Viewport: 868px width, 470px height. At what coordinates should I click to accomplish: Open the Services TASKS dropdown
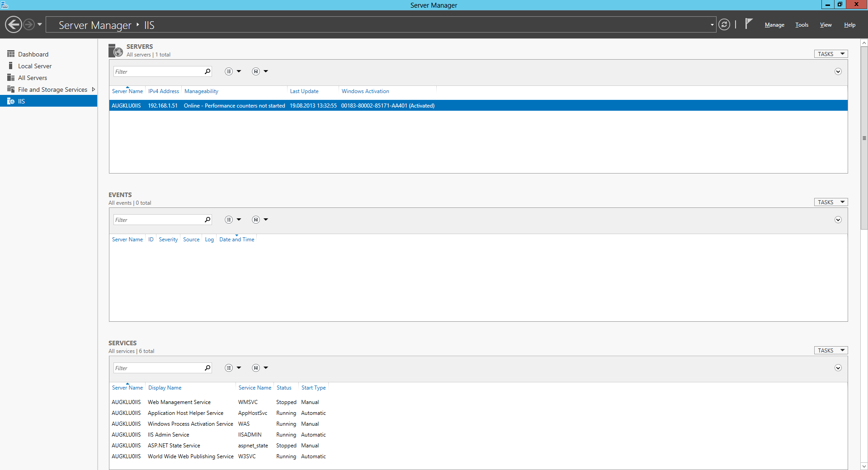(830, 350)
